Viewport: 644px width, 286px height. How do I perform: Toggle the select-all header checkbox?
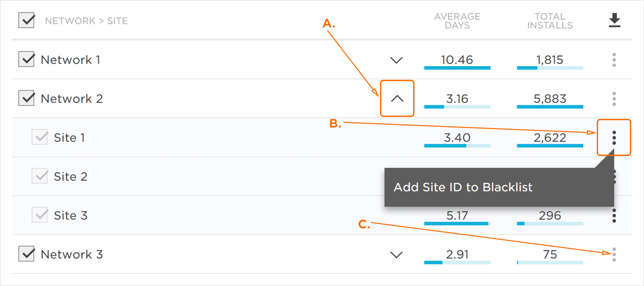click(x=27, y=20)
